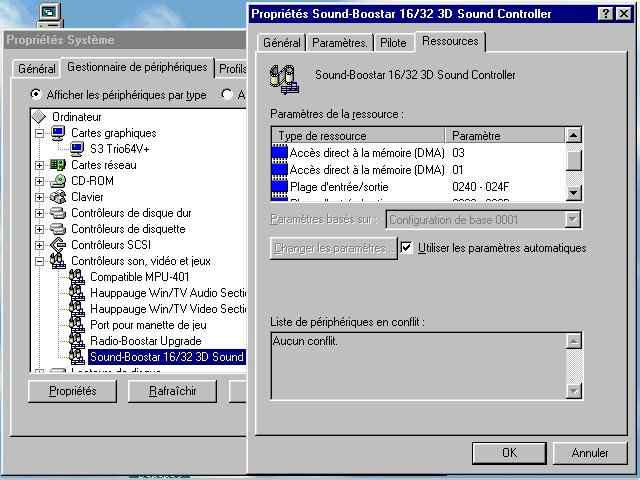Viewport: 640px width, 480px height.
Task: Click the Contrôleurs SCSI icon
Action: point(58,245)
